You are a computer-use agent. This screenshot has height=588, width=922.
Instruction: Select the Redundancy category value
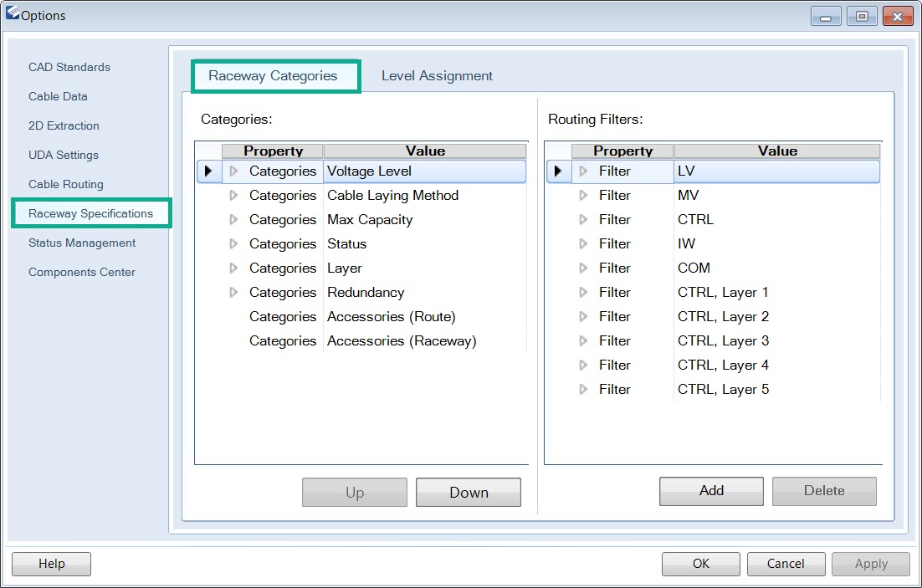[x=424, y=292]
